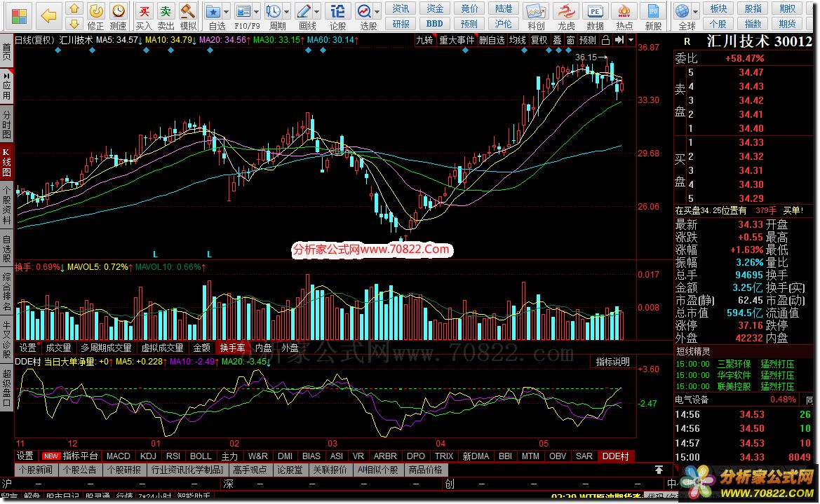This screenshot has height=504, width=820.
Task: Open the chart toolbar dropdown arrow
Action: tap(631, 40)
